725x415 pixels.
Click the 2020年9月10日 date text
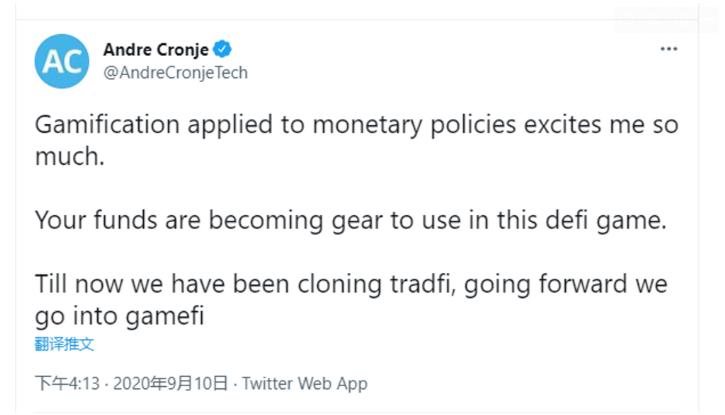176,383
